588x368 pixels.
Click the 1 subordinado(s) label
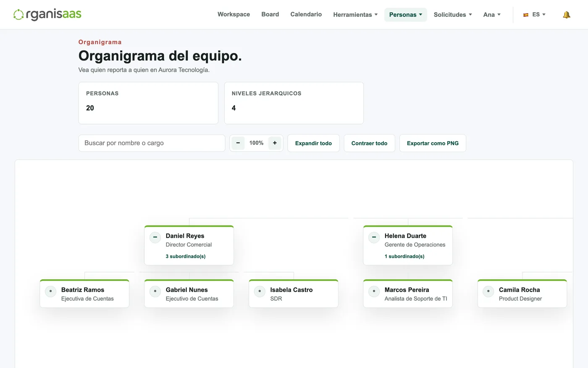[x=404, y=256]
